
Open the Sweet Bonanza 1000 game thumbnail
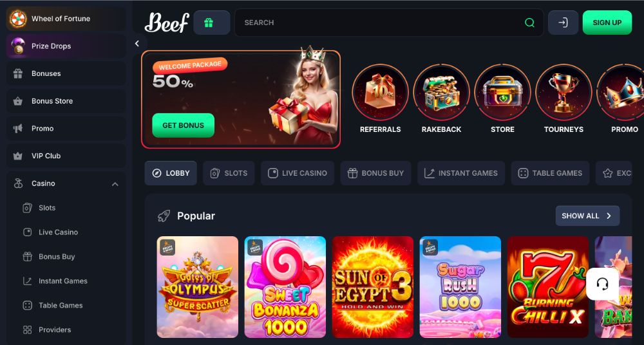pyautogui.click(x=285, y=286)
